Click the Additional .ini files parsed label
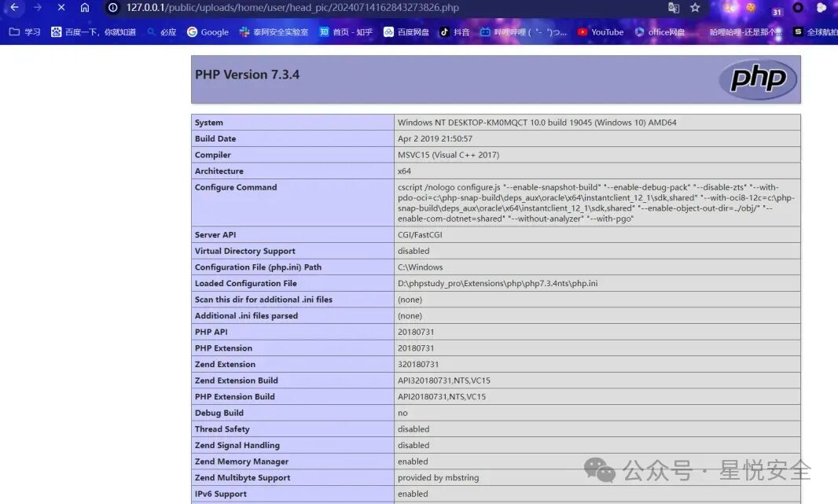The width and height of the screenshot is (838, 504). [246, 316]
